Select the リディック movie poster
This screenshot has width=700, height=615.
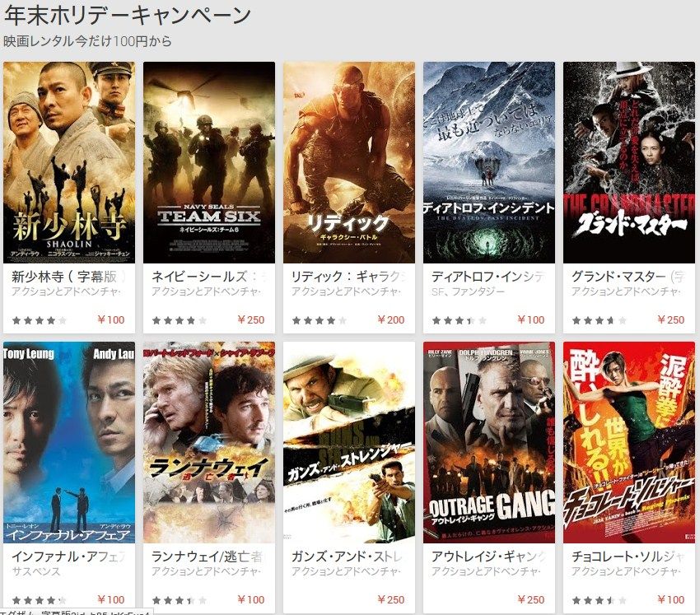coord(349,162)
